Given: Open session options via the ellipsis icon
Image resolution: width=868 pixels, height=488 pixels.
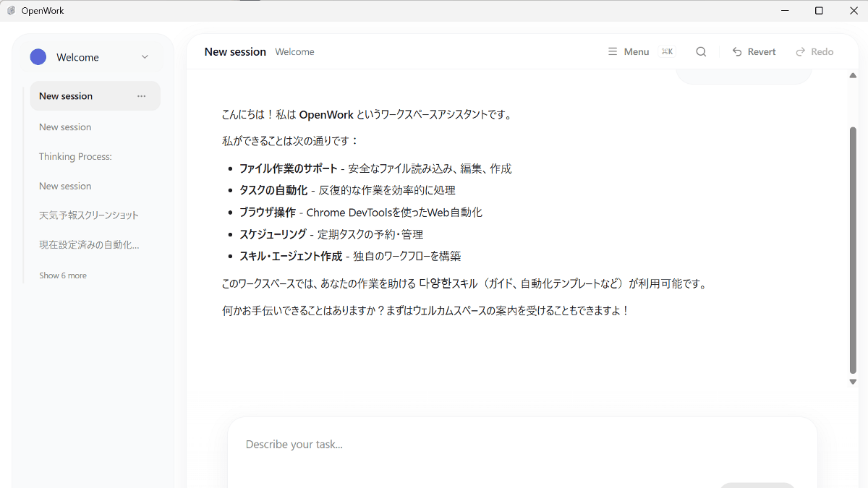Looking at the screenshot, I should point(141,95).
